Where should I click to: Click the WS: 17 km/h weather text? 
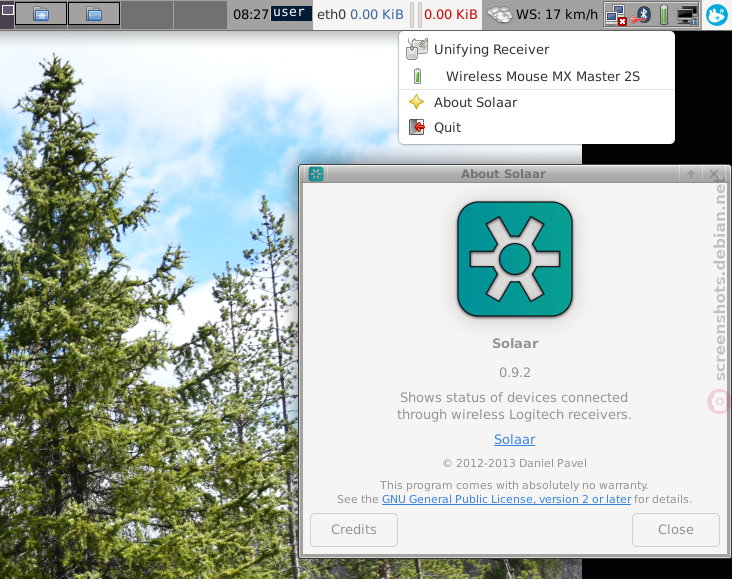[556, 14]
